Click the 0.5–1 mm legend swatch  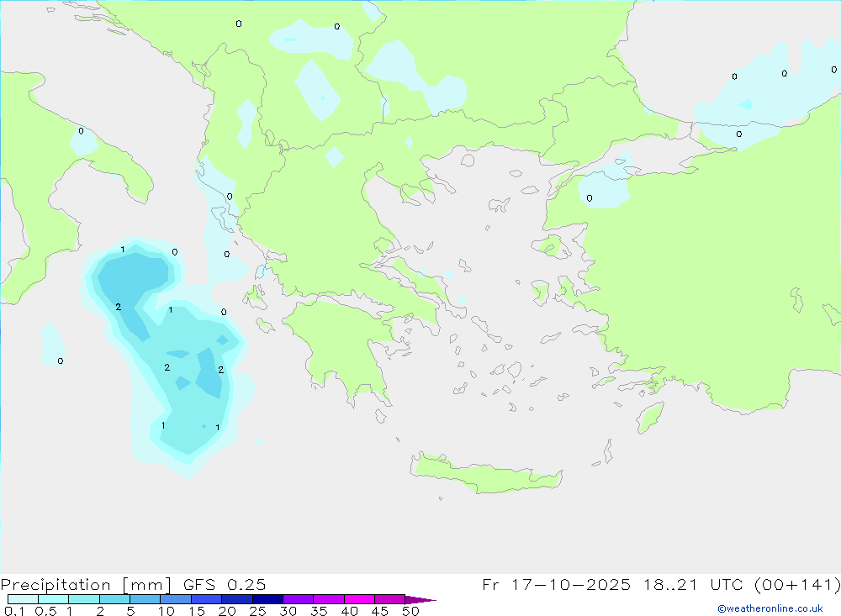[53, 599]
